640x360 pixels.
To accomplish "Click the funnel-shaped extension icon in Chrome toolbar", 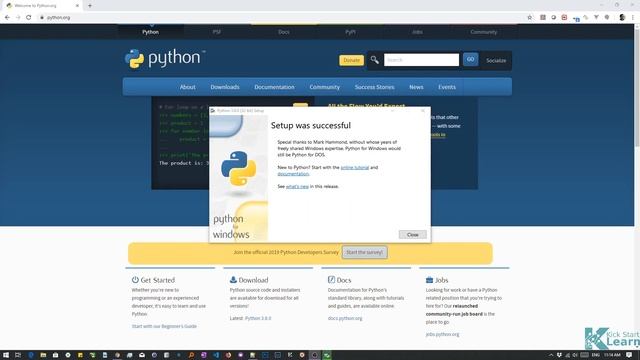I will tap(596, 18).
